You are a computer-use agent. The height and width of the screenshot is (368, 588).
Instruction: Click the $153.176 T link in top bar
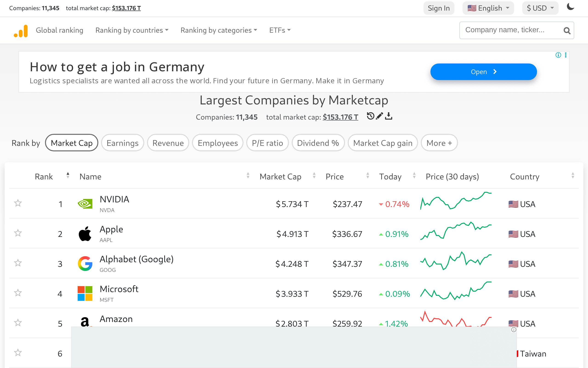(126, 8)
